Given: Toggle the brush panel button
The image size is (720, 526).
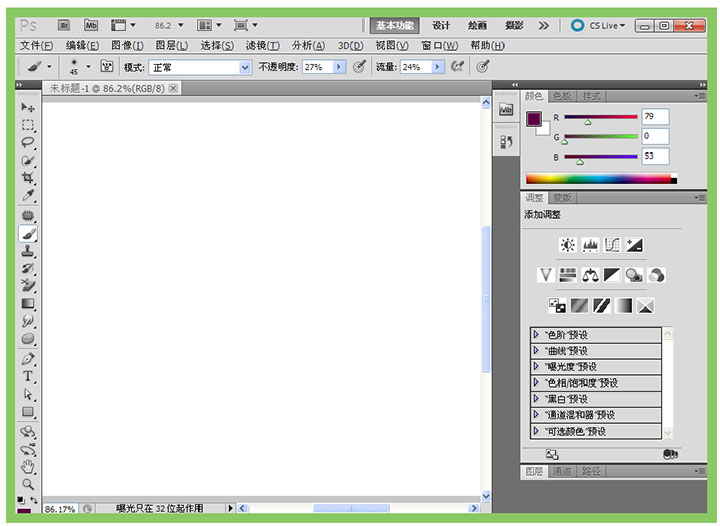Looking at the screenshot, I should [x=106, y=67].
